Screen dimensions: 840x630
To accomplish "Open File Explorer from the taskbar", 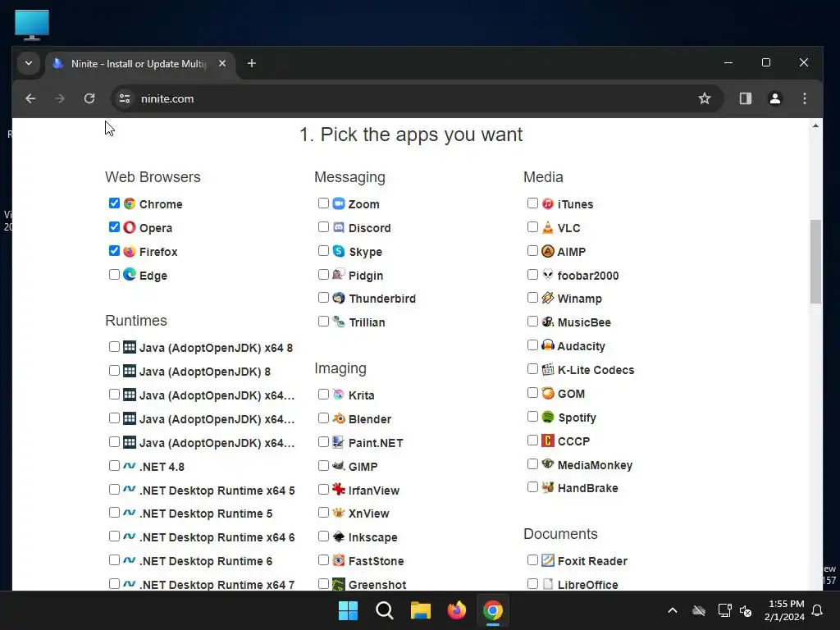I will 421,610.
